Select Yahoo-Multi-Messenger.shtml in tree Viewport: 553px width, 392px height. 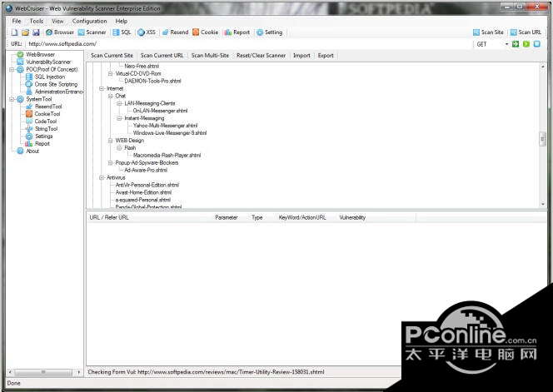[165, 126]
